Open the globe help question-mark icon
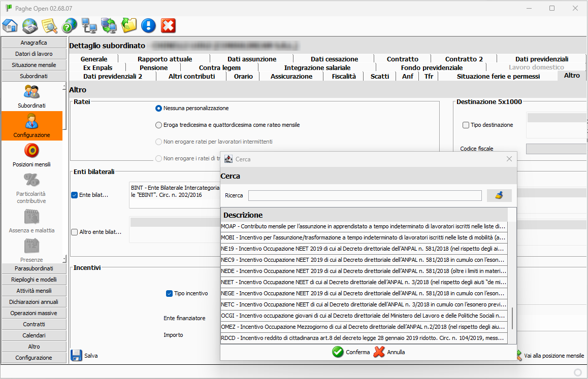Screen dimensions: 588x379 69,25
